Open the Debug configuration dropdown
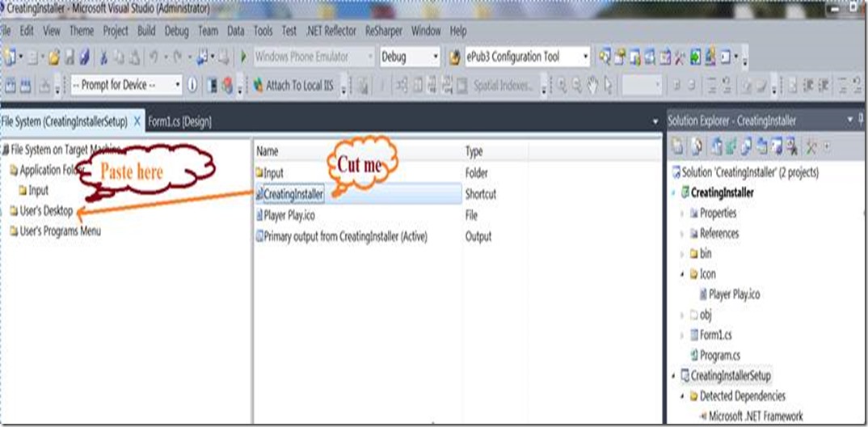Screen dimensions: 868x427 click(436, 57)
